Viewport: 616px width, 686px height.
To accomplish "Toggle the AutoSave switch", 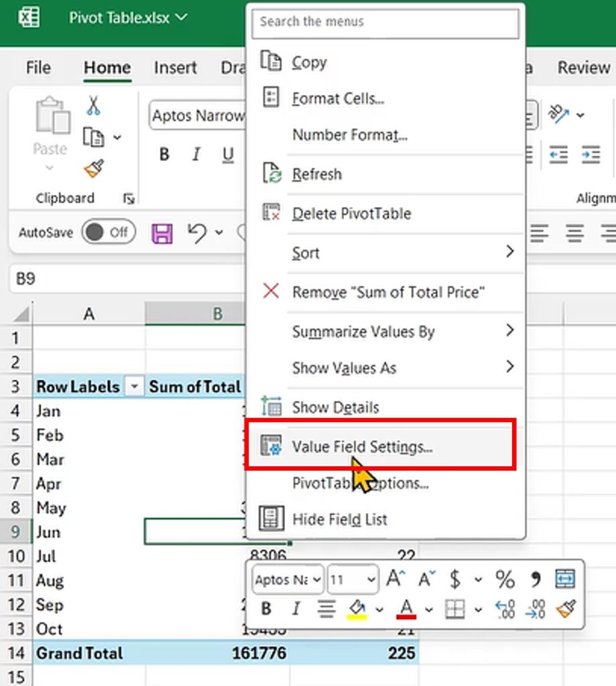I will (108, 232).
